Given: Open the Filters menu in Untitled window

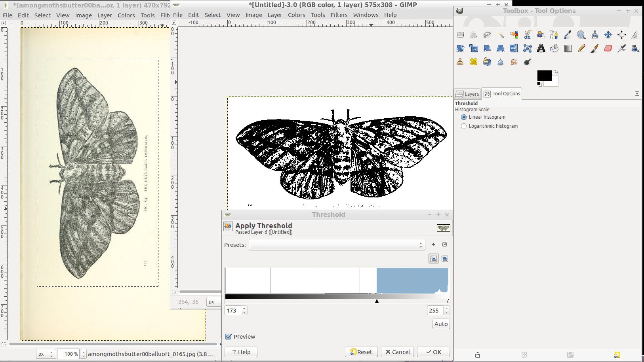Looking at the screenshot, I should pyautogui.click(x=339, y=15).
